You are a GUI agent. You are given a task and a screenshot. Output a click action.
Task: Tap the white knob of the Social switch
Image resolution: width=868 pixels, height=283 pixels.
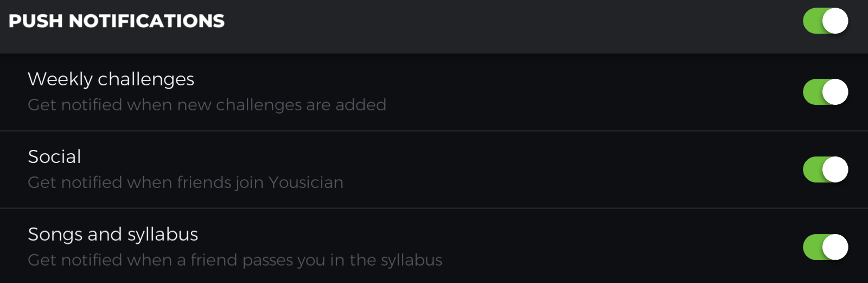pyautogui.click(x=835, y=169)
